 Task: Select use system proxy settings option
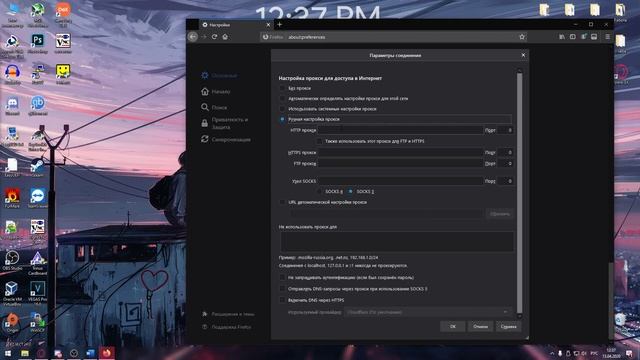282,109
